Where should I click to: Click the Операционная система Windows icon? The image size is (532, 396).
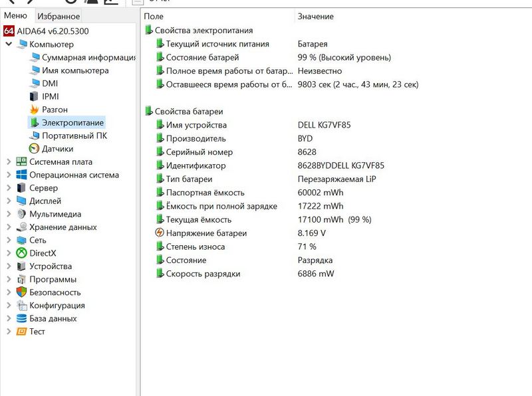point(22,175)
